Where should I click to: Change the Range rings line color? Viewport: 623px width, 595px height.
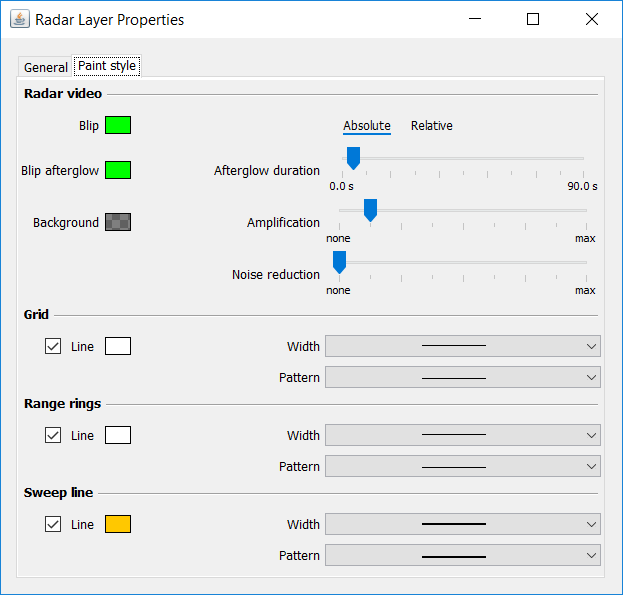(x=118, y=435)
